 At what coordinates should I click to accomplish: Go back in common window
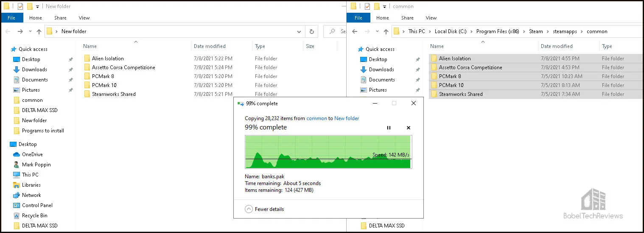pos(355,31)
